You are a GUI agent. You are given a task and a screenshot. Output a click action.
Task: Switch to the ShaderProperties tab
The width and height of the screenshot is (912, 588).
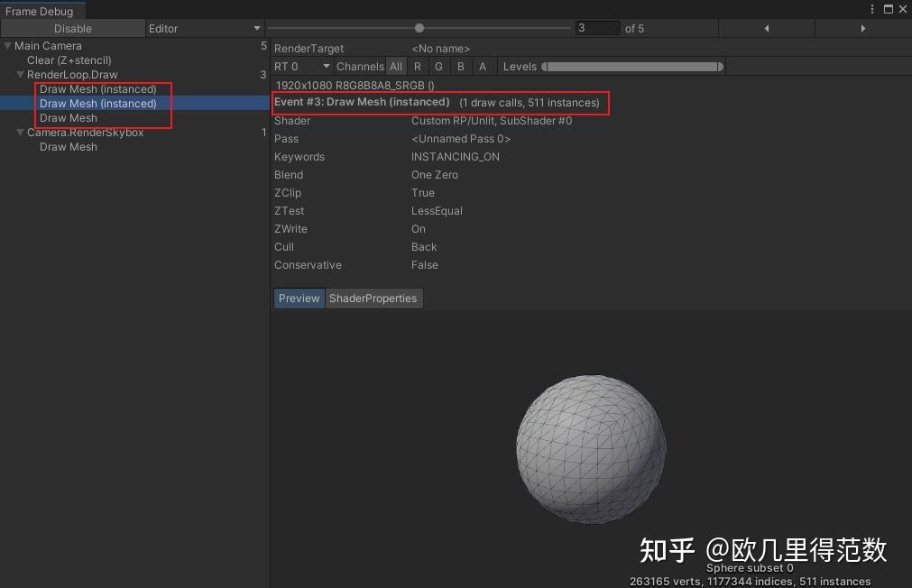[373, 298]
